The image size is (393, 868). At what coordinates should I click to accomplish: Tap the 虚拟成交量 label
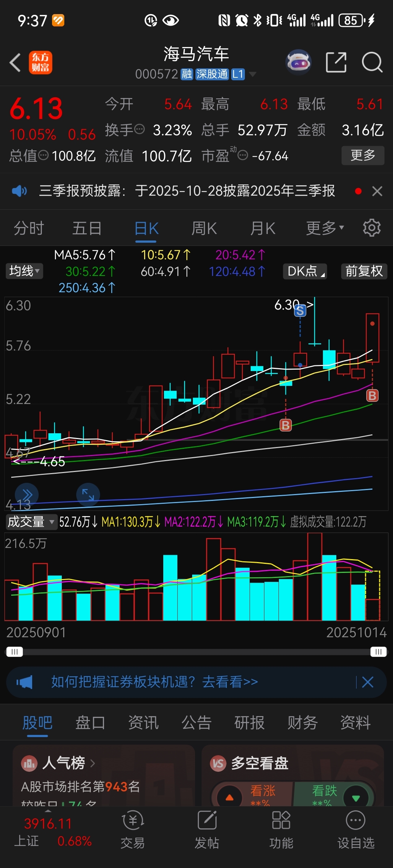pyautogui.click(x=328, y=522)
